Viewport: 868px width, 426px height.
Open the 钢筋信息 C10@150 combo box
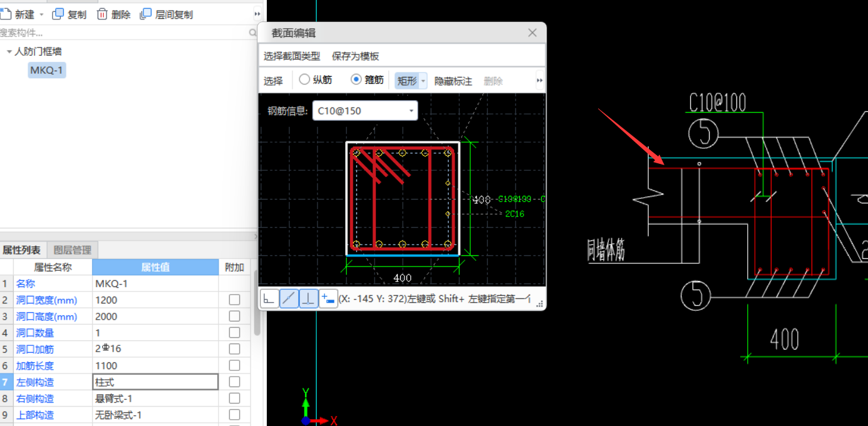(x=365, y=111)
